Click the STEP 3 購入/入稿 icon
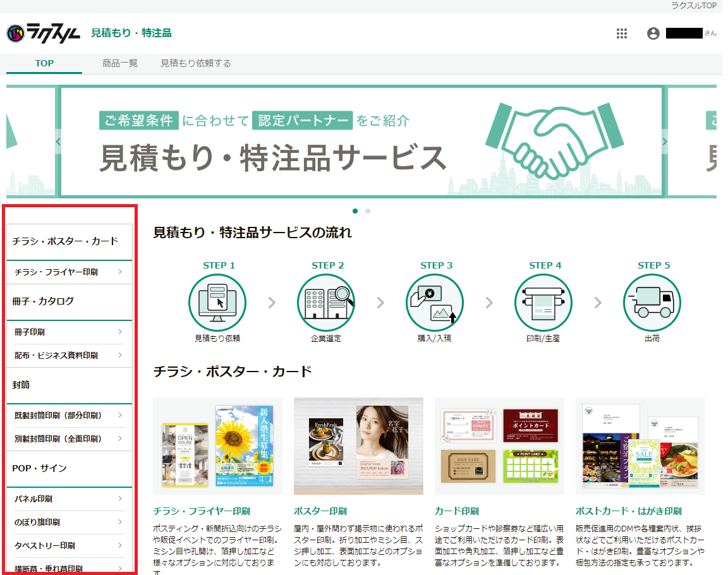 (435, 303)
